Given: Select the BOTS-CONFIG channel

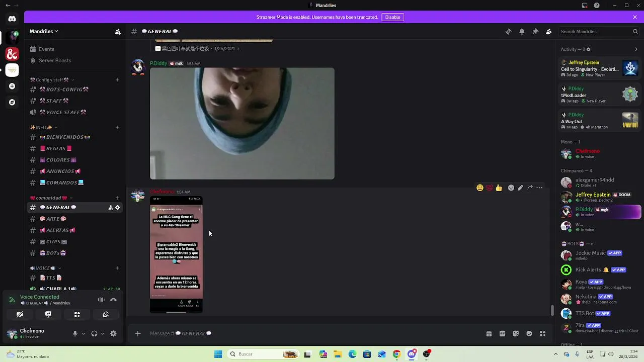Looking at the screenshot, I should 75,89.
